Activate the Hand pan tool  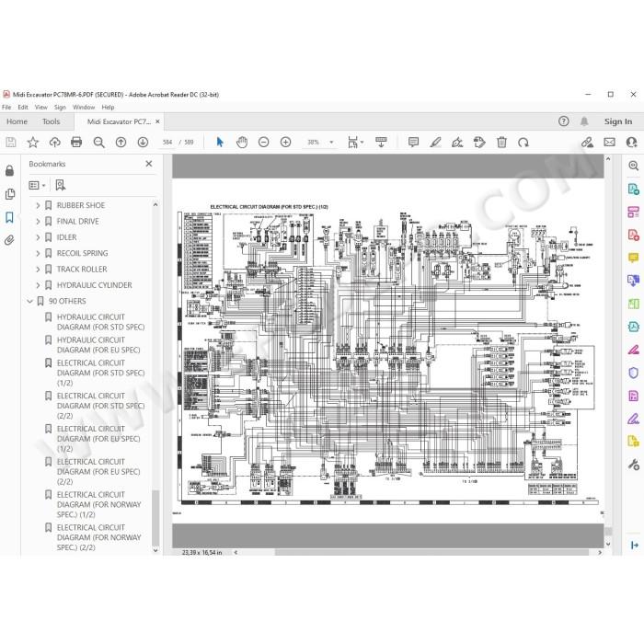[x=242, y=142]
